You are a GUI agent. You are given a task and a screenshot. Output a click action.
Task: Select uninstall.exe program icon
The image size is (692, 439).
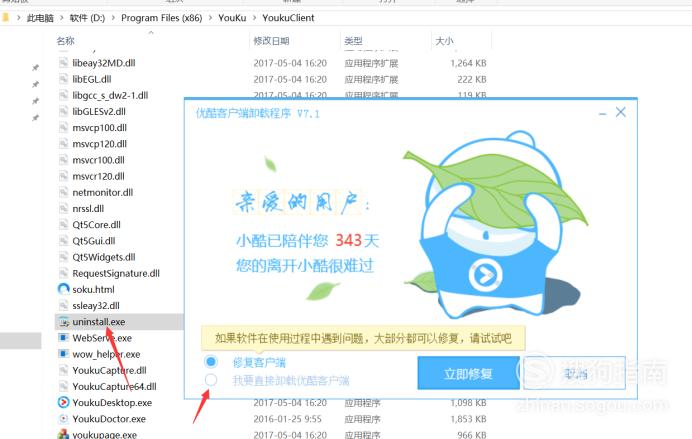click(64, 322)
